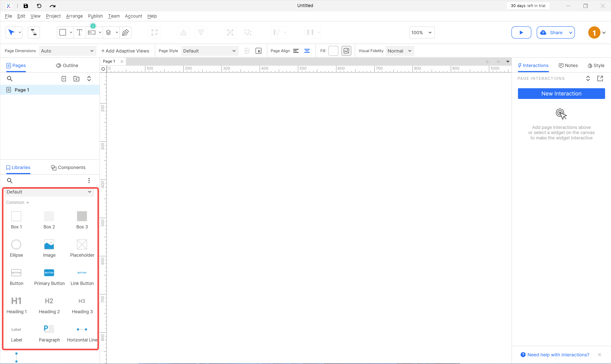Click the Preview play button
Viewport: 611px width, 364px height.
(x=521, y=32)
